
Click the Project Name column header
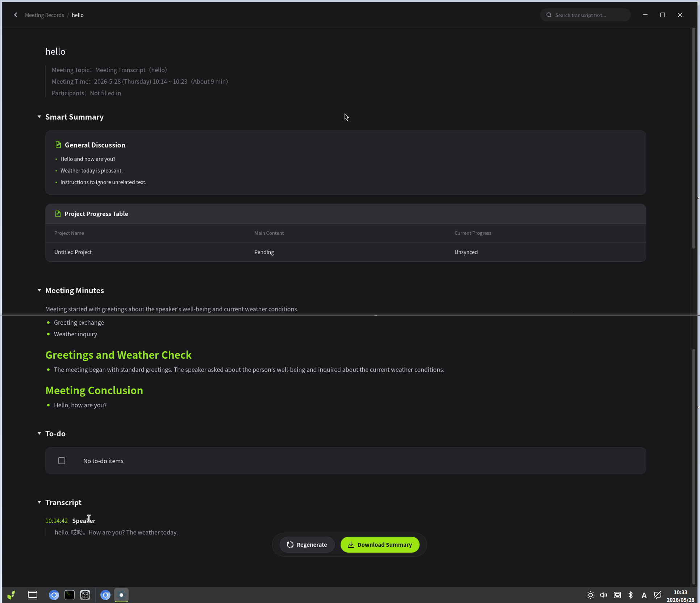(69, 233)
